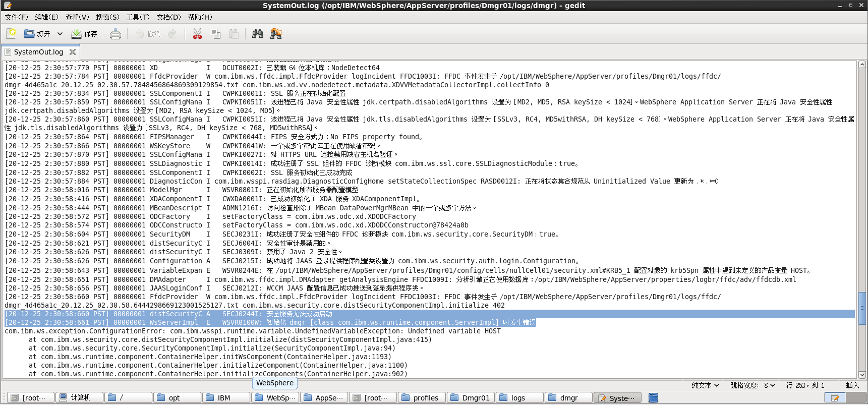Image resolution: width=868 pixels, height=405 pixels.
Task: Click the ContainerHelper.java:1193 stack trace line
Action: [210, 357]
